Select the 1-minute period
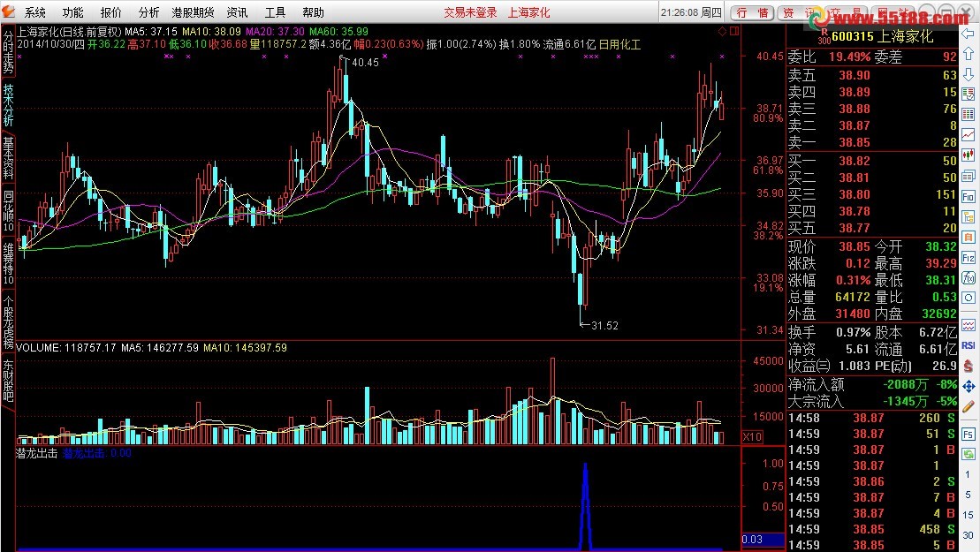Screen dimensions: 980x552 (968, 474)
